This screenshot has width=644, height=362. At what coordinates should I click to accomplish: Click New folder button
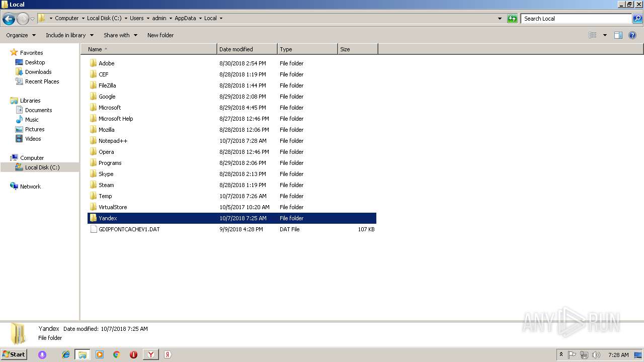pyautogui.click(x=160, y=35)
